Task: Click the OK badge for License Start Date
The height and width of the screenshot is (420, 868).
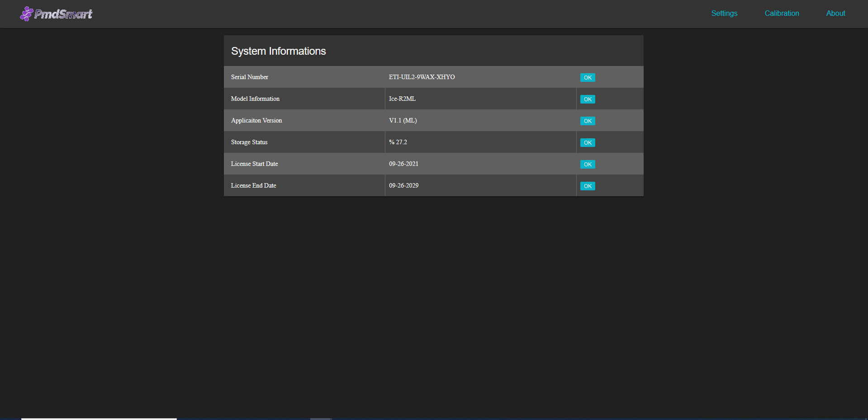Action: click(588, 164)
